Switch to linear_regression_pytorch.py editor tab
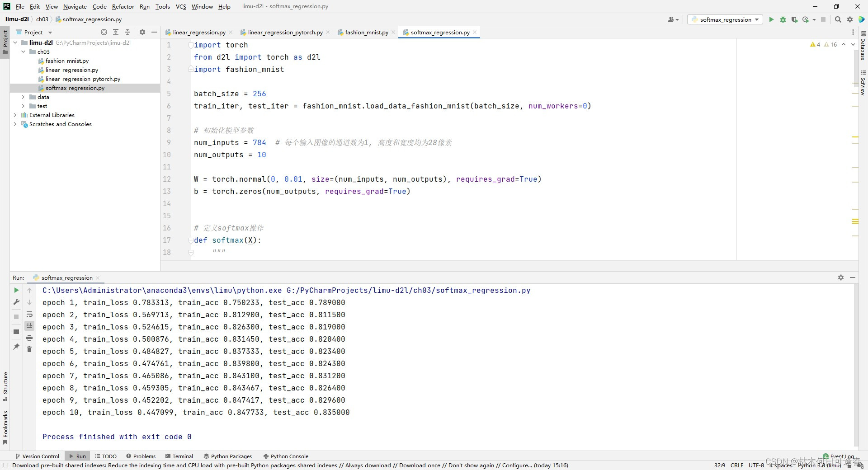The image size is (868, 470). (x=285, y=32)
